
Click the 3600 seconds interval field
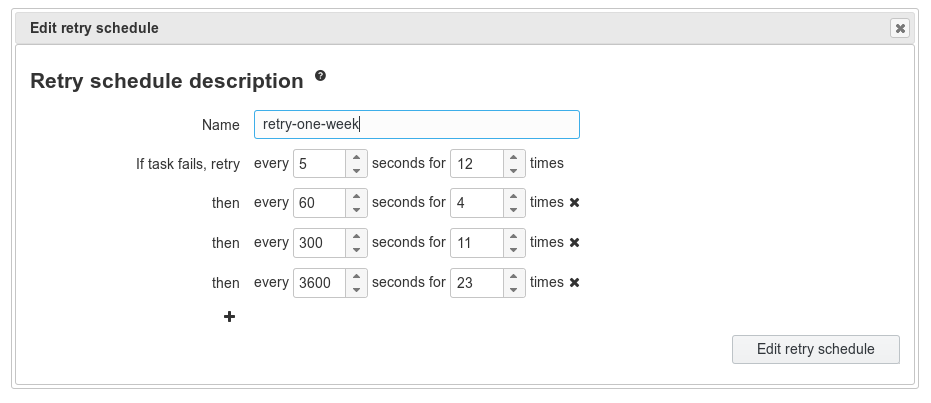point(319,283)
